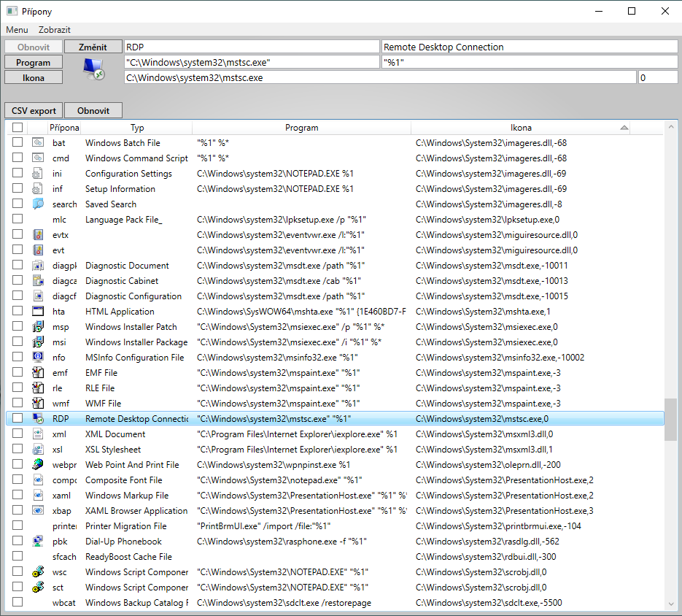
Task: Click the vertical scrollbar thumb
Action: tap(670, 420)
